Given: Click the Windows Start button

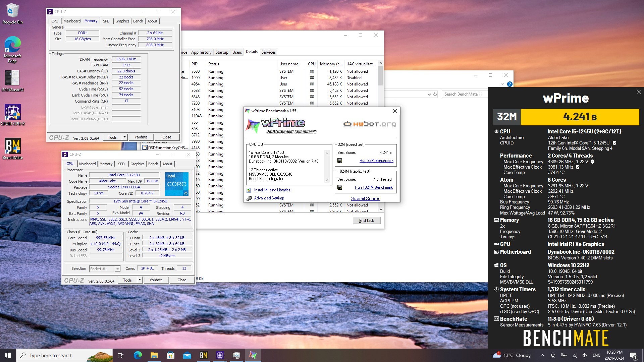Looking at the screenshot, I should 8,355.
